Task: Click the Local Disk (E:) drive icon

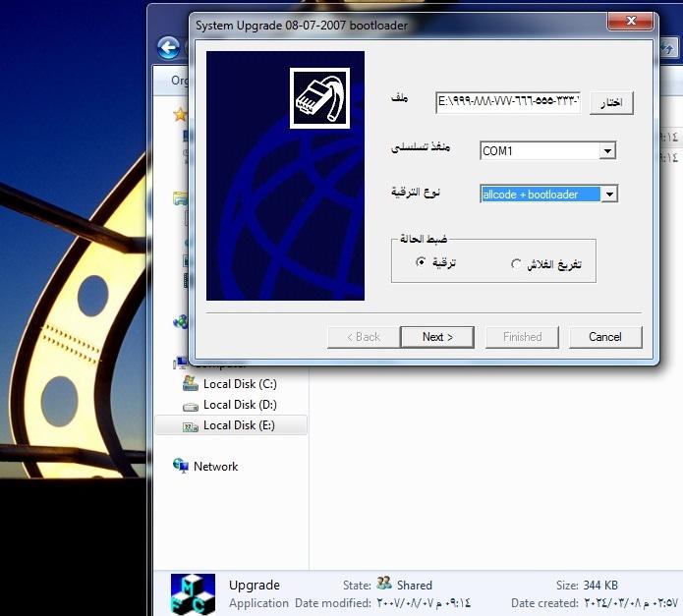Action: tap(191, 427)
